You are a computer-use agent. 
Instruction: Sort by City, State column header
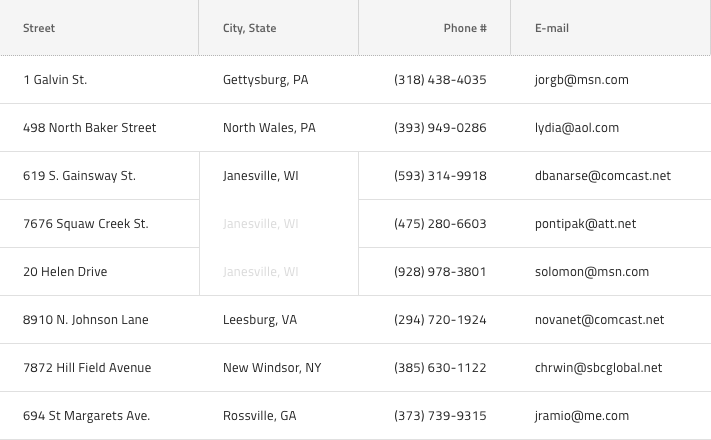pos(250,28)
